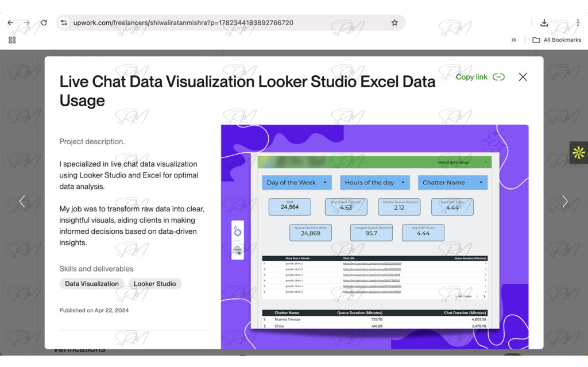Go to next page of chat URL table

(x=484, y=296)
